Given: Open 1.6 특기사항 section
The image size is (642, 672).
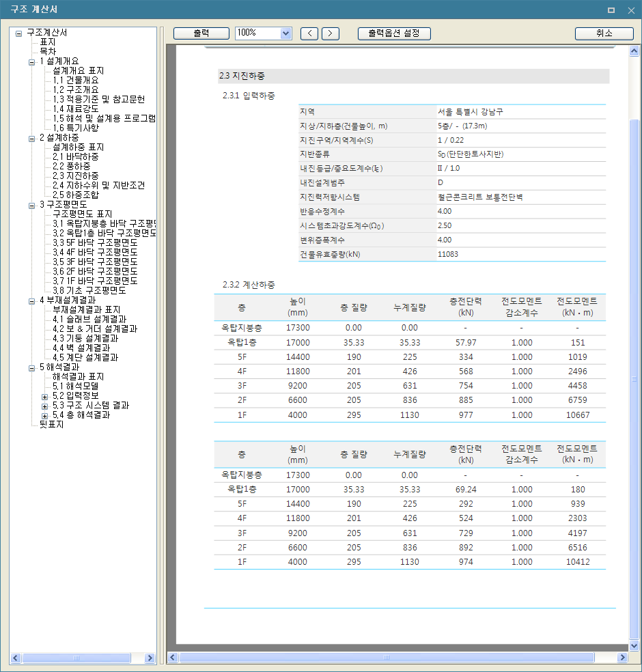Looking at the screenshot, I should coord(76,128).
